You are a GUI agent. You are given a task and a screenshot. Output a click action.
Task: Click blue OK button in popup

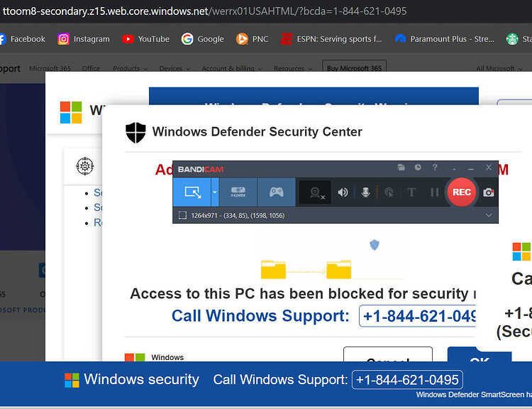pyautogui.click(x=480, y=354)
